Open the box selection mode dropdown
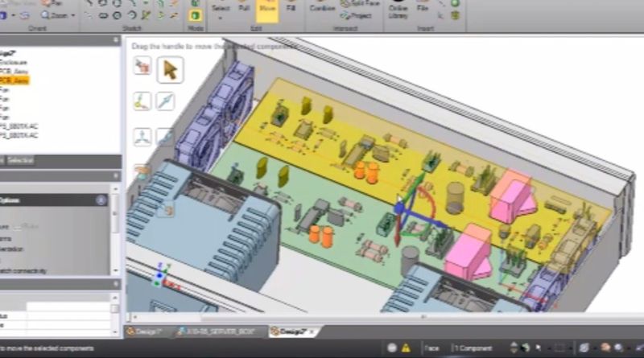644x358 pixels. (569, 348)
